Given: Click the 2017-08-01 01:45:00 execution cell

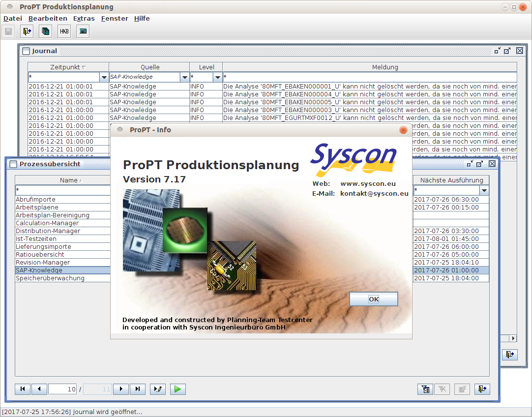Looking at the screenshot, I should [x=451, y=238].
